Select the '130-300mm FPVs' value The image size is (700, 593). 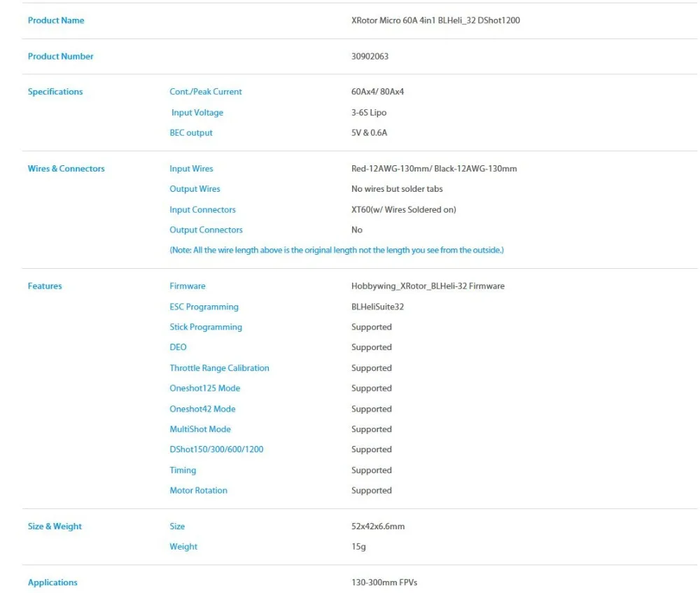384,582
